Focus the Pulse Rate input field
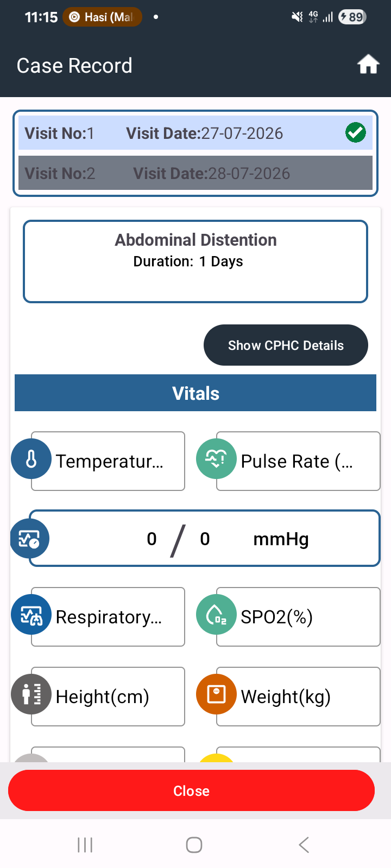391x868 pixels. pyautogui.click(x=298, y=461)
